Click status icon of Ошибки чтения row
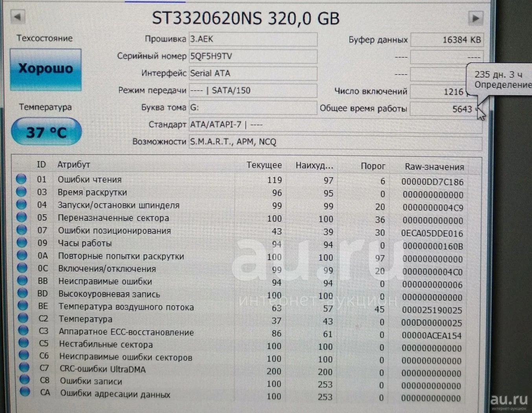 21,179
